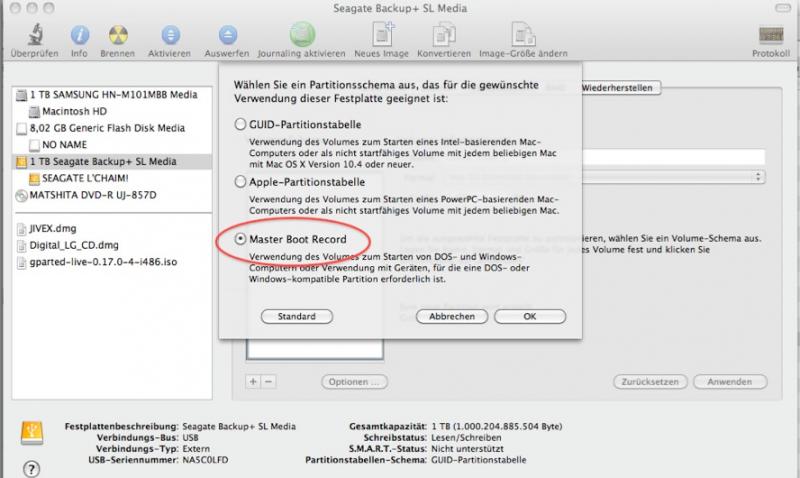
Task: Switch to the Wiederherstellen tab
Action: click(x=617, y=88)
